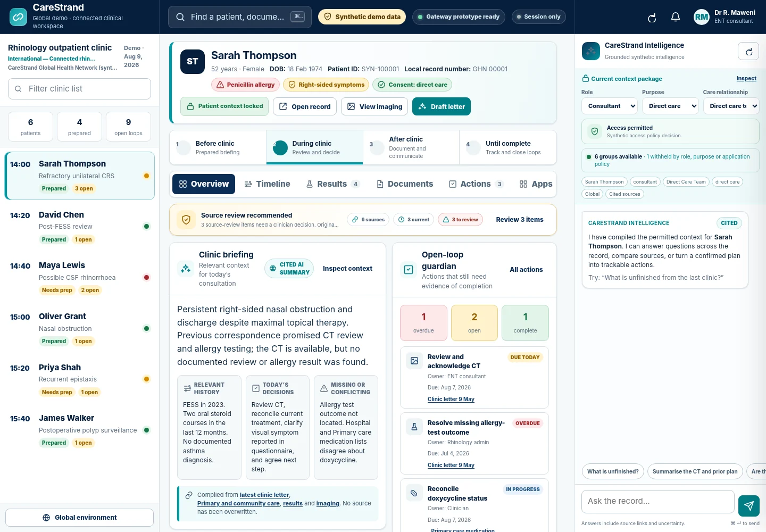Click Inspect context in Clinic briefing
The image size is (766, 532).
click(x=347, y=269)
